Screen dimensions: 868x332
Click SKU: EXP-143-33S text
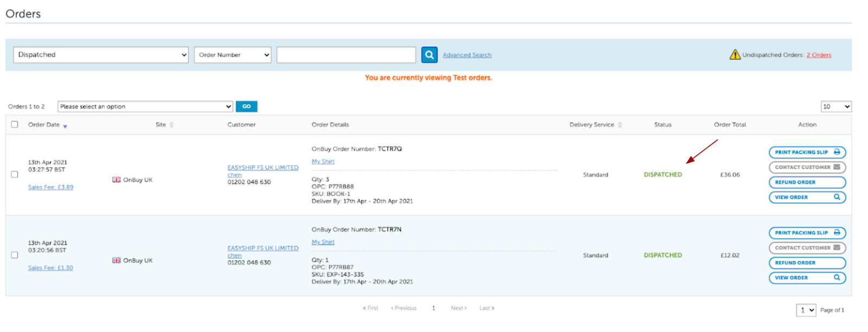[337, 274]
